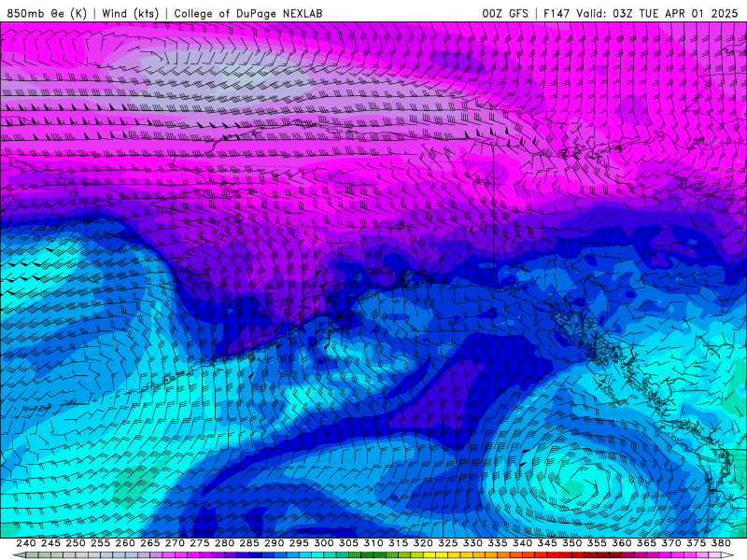Click the 315 color scale label
Image resolution: width=747 pixels, height=560 pixels.
398,543
